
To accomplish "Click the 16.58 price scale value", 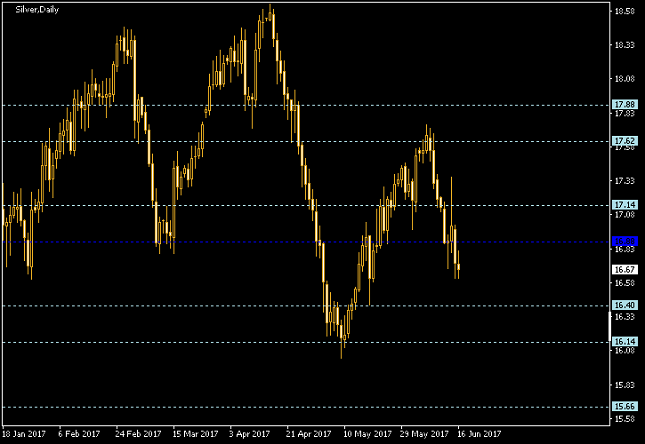I will pyautogui.click(x=624, y=283).
